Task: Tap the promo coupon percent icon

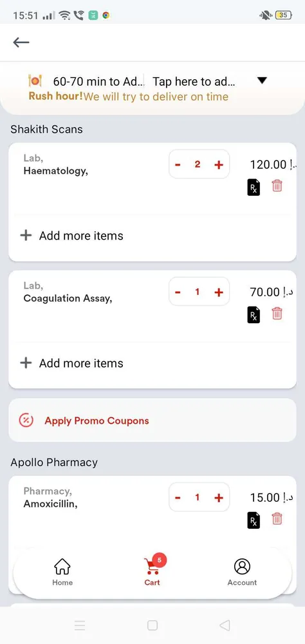Action: pyautogui.click(x=26, y=421)
